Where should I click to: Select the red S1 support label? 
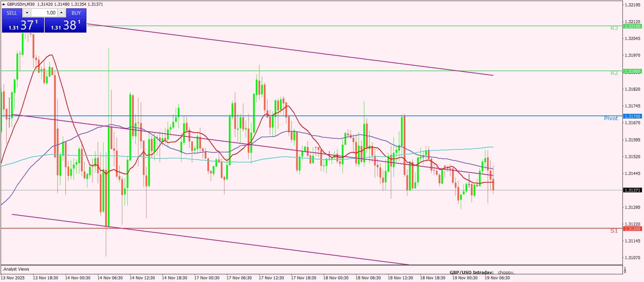click(x=614, y=231)
